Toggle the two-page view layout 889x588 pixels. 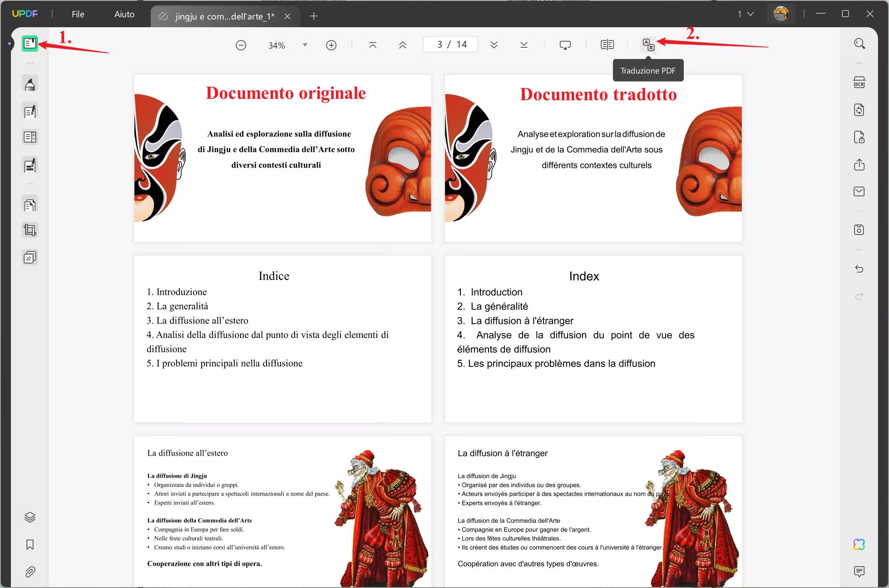[x=607, y=44]
